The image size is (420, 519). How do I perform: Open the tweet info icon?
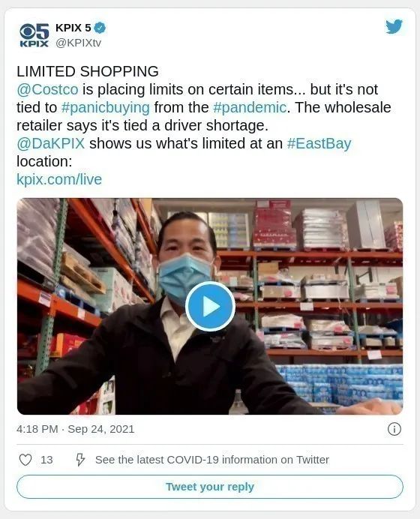pos(394,429)
